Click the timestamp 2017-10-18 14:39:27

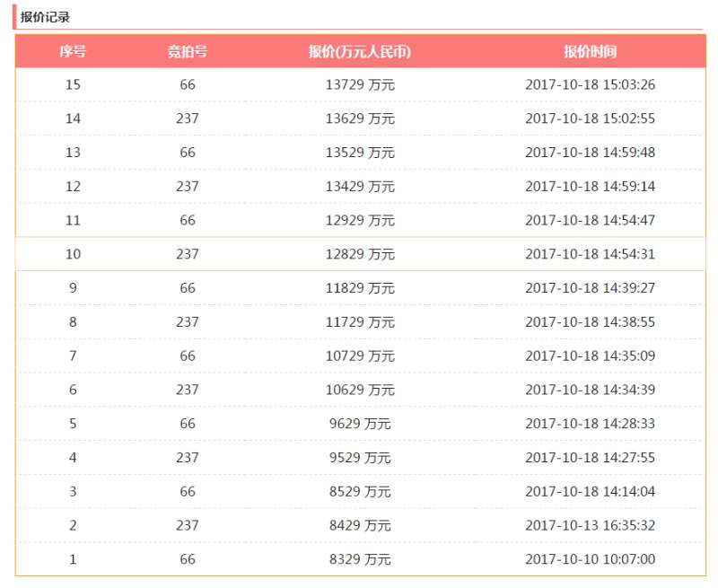pyautogui.click(x=590, y=288)
